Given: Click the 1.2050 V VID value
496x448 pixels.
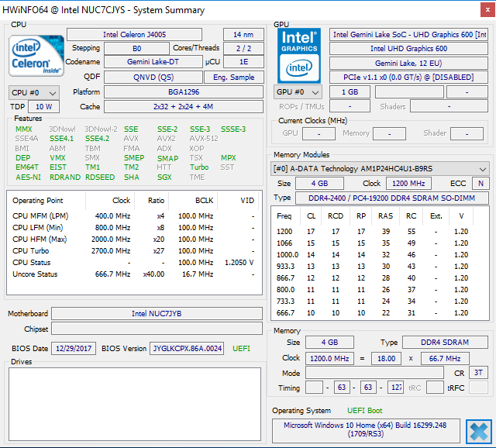Looking at the screenshot, I should [x=239, y=263].
